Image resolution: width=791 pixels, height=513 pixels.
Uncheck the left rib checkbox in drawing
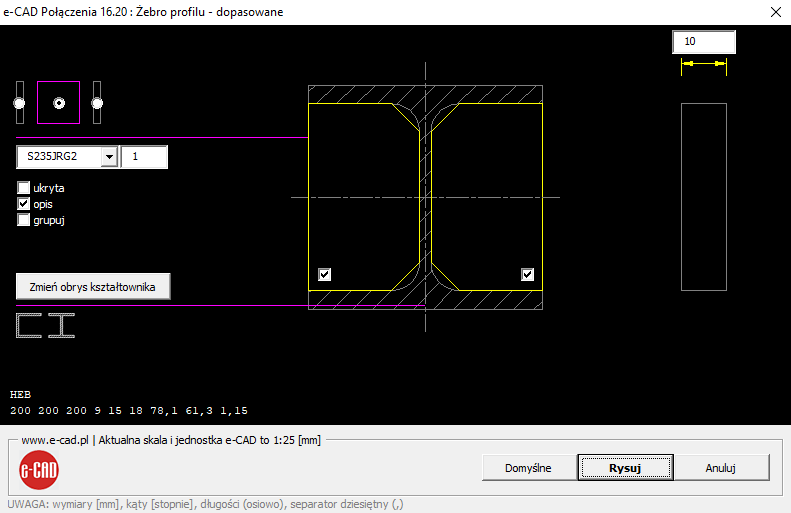click(x=324, y=274)
